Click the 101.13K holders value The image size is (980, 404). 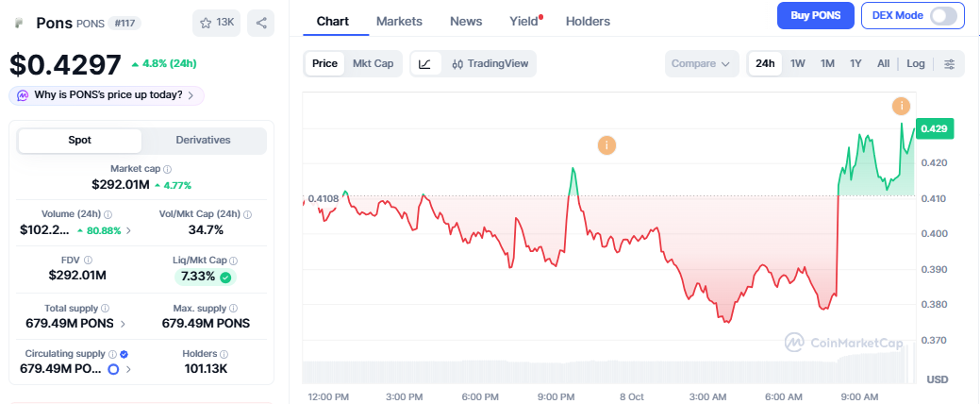click(x=206, y=369)
